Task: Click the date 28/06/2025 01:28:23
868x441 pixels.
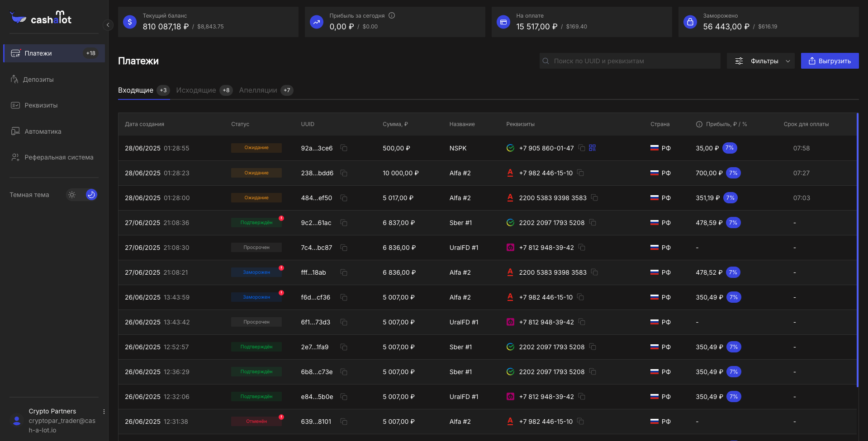Action: pos(157,173)
